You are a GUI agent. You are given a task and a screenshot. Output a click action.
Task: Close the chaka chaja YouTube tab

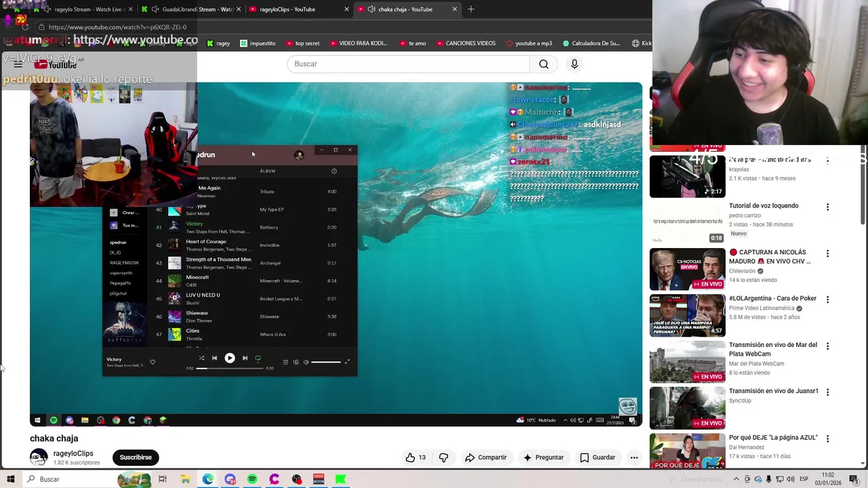454,9
